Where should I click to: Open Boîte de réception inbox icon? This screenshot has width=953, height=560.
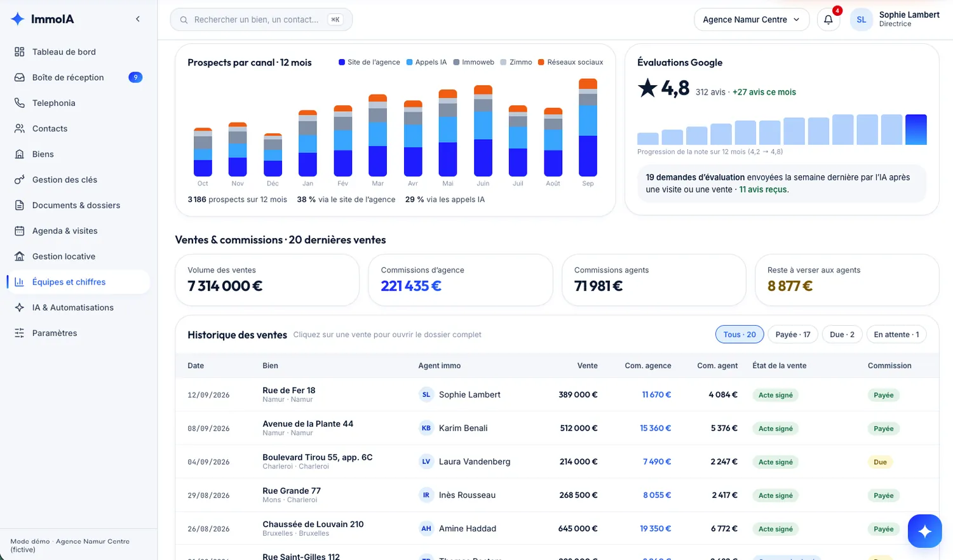20,77
